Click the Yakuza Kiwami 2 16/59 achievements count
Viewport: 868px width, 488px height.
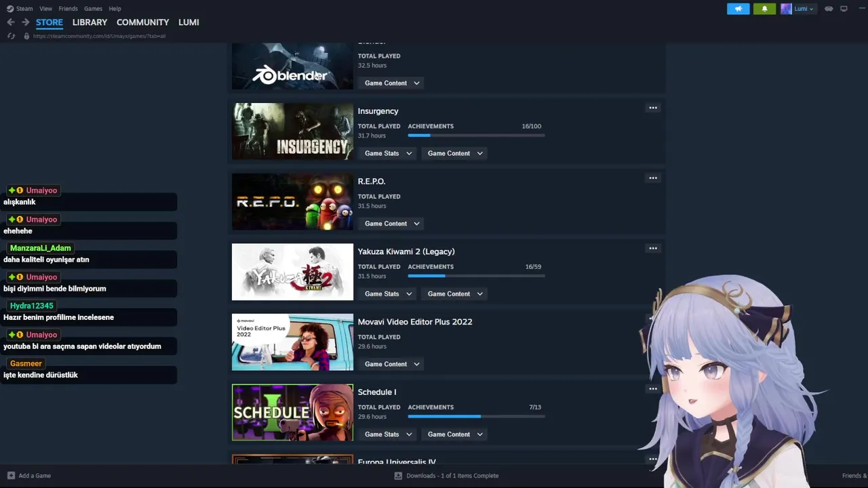533,267
